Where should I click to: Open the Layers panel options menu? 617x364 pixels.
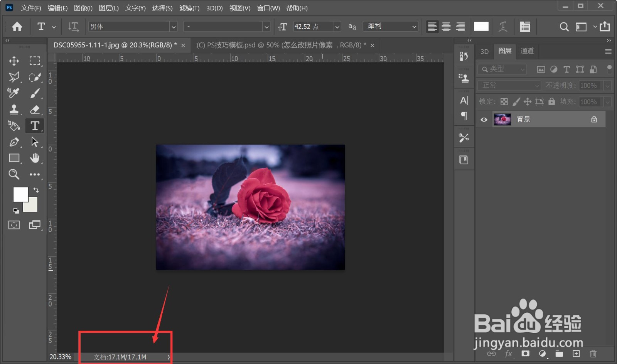(x=608, y=51)
